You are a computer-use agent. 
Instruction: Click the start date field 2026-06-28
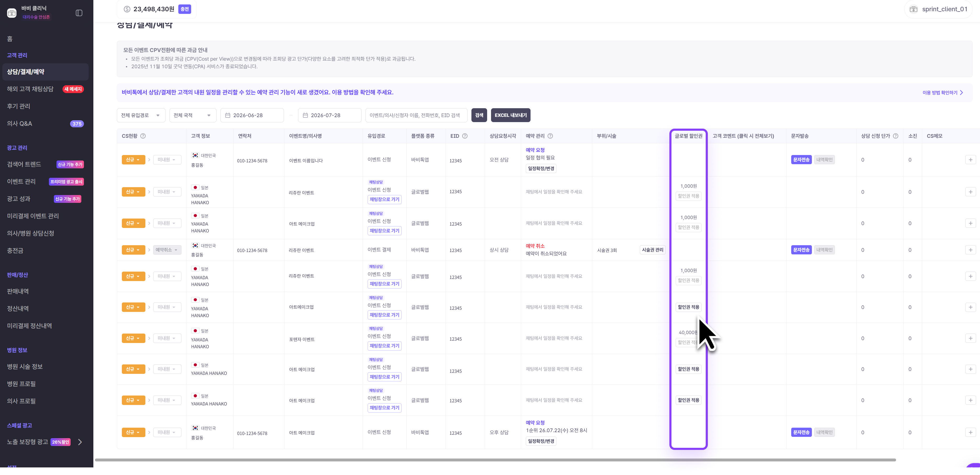click(x=252, y=115)
